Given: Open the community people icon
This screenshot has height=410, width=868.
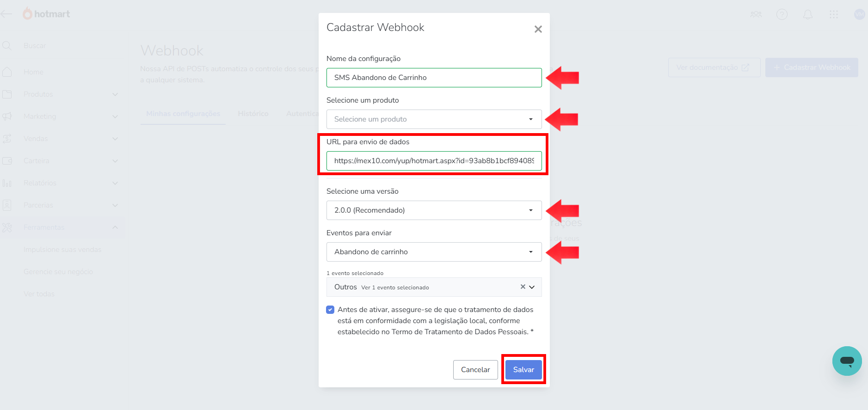Looking at the screenshot, I should 756,14.
